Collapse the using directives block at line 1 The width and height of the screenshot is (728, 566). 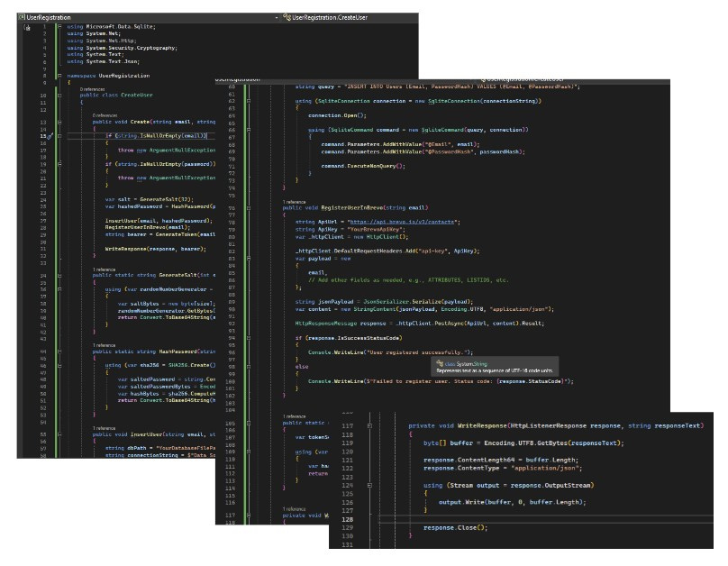[x=59, y=26]
